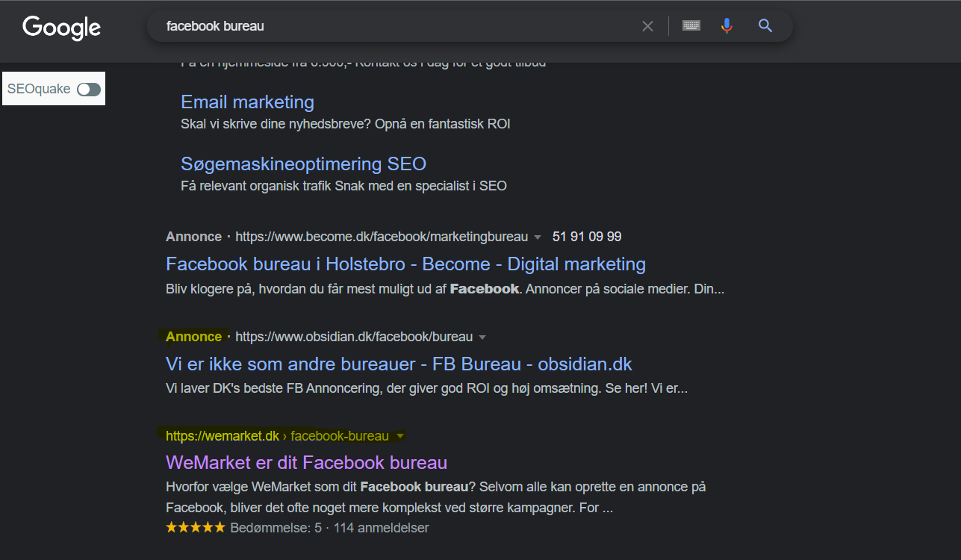Start voice search with the microphone
Viewport: 961px width, 560px height.
click(x=727, y=26)
